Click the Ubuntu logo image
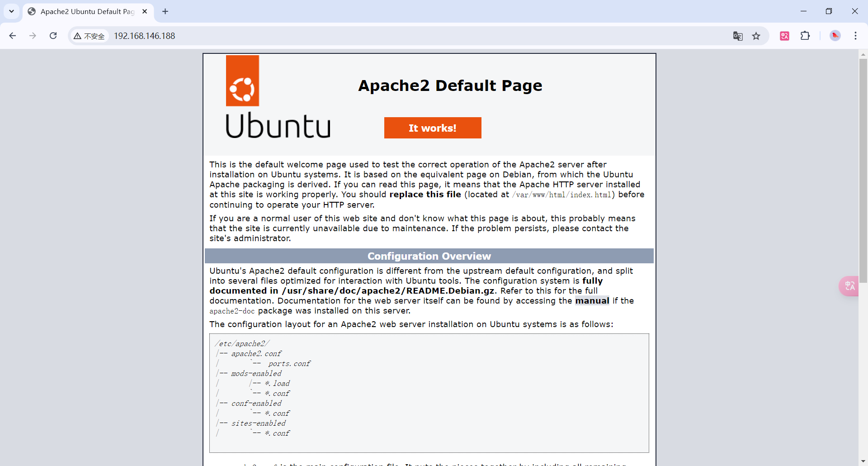The image size is (868, 466). coord(278,97)
